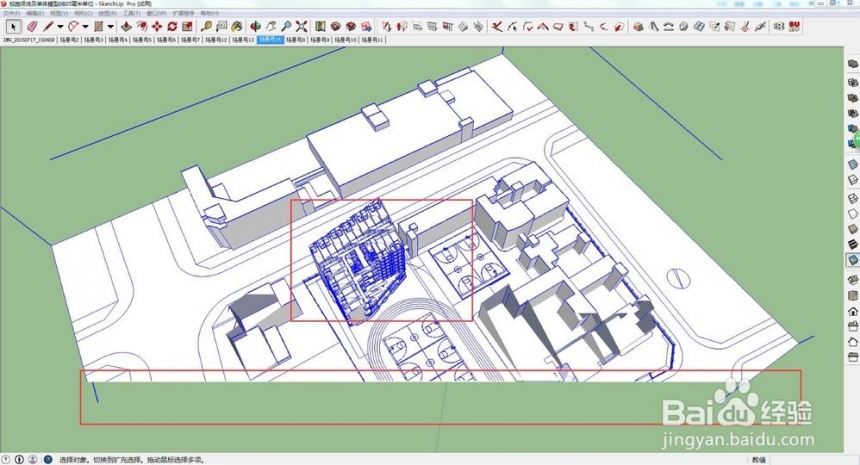Expand the Shape tool dropdown arrow

tap(110, 26)
